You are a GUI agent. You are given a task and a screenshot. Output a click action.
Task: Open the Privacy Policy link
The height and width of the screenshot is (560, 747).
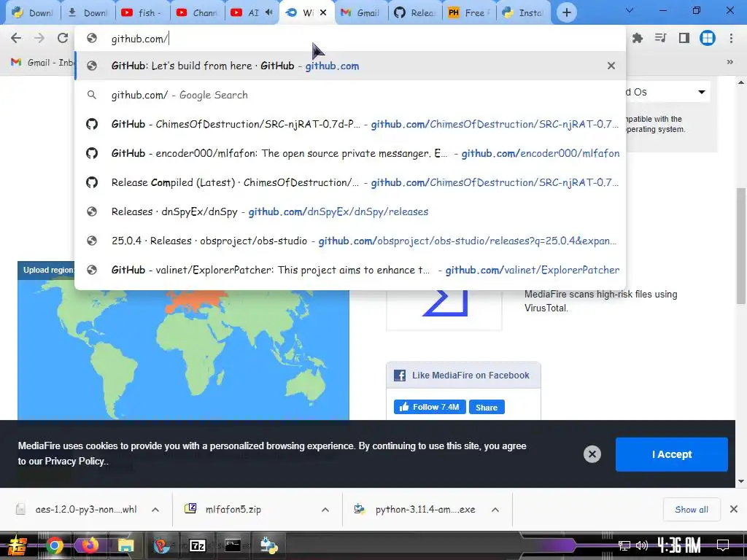click(74, 461)
